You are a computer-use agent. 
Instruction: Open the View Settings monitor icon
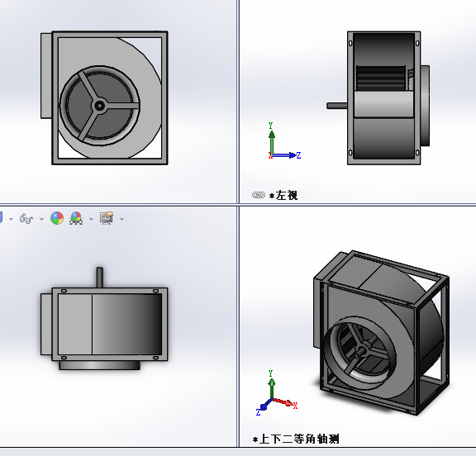click(107, 218)
